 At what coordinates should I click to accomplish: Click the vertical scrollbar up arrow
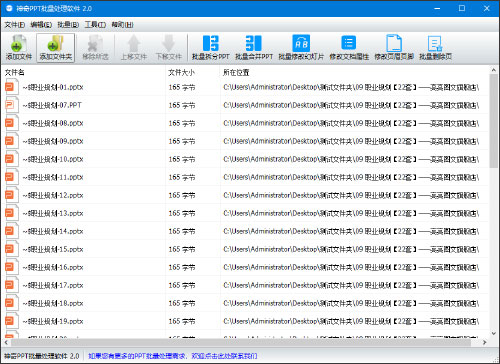pyautogui.click(x=494, y=70)
